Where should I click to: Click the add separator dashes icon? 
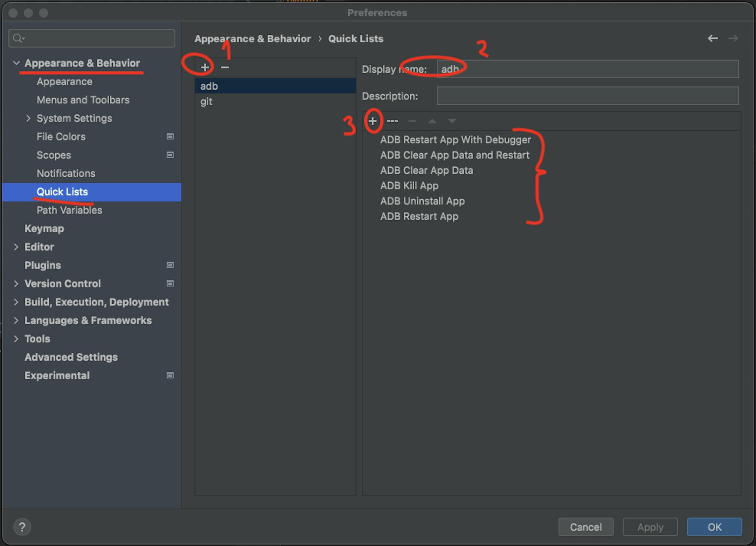pos(392,121)
